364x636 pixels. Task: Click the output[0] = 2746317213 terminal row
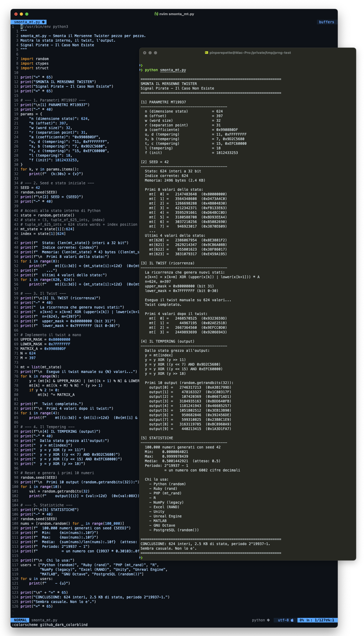click(190, 387)
